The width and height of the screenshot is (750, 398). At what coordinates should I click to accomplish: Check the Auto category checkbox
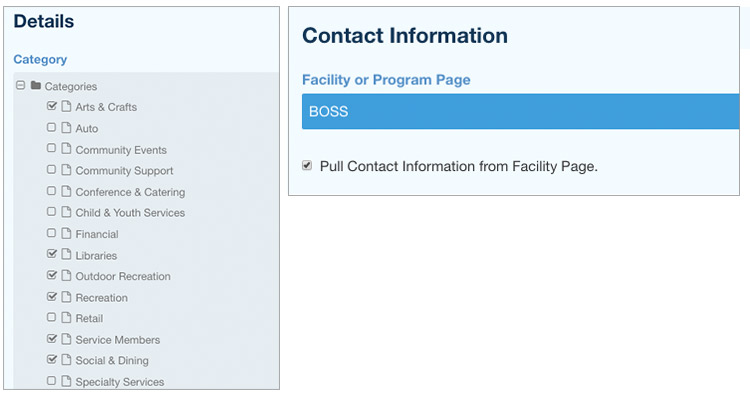tap(51, 127)
